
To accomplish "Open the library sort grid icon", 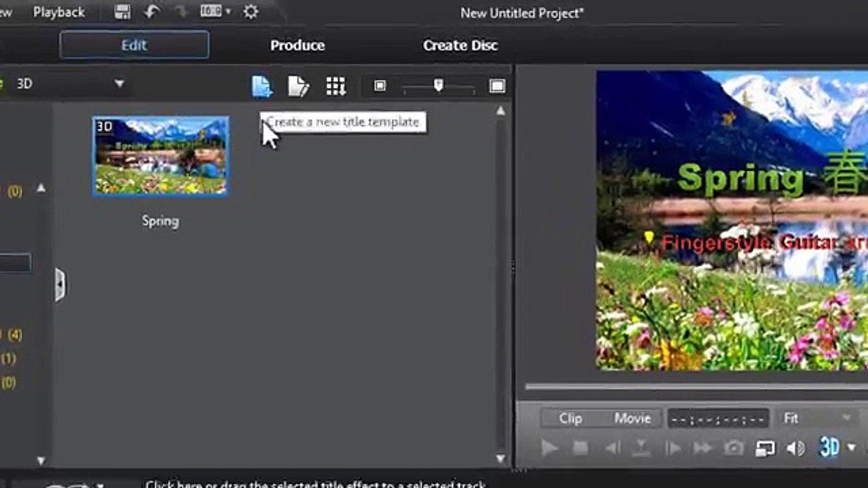I will [336, 86].
